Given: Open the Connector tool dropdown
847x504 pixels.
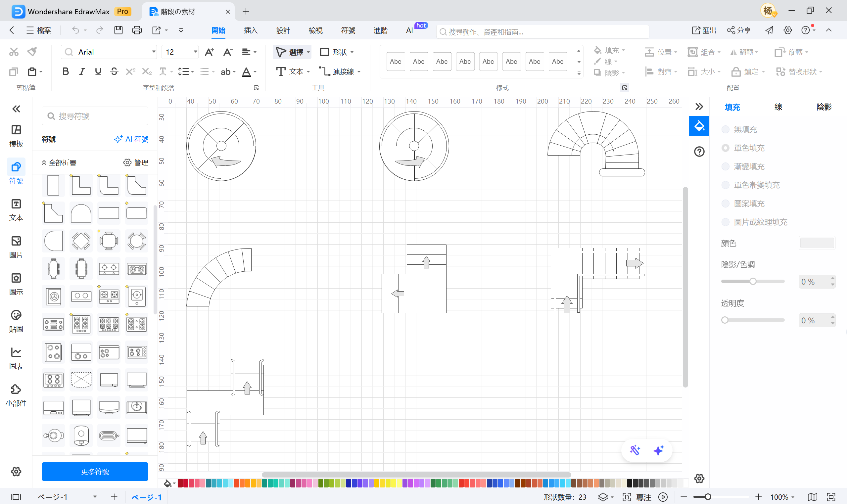Looking at the screenshot, I should [359, 72].
